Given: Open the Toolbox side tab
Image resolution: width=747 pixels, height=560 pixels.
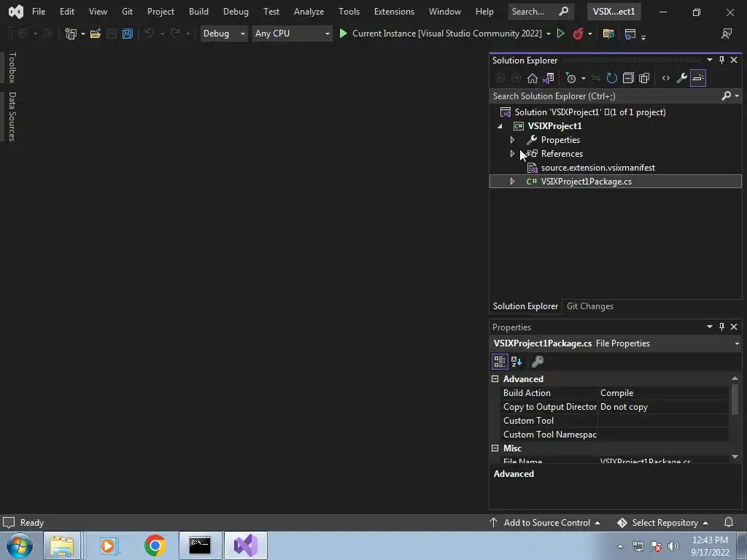Looking at the screenshot, I should click(12, 67).
